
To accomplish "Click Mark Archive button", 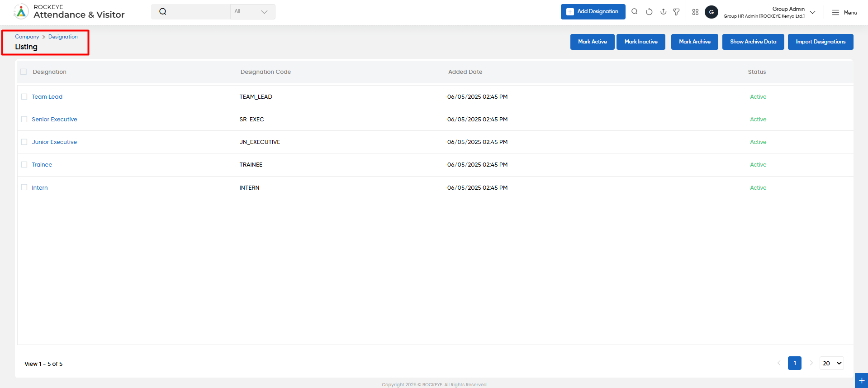I will tap(695, 42).
